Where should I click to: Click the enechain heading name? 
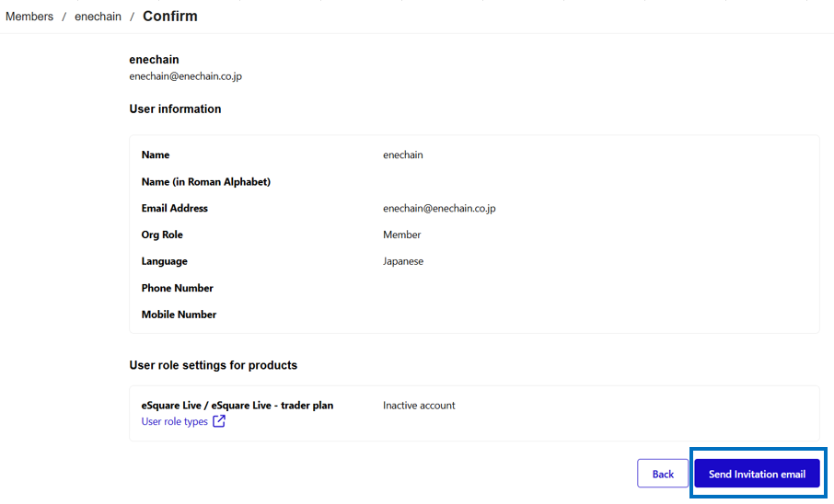(155, 60)
